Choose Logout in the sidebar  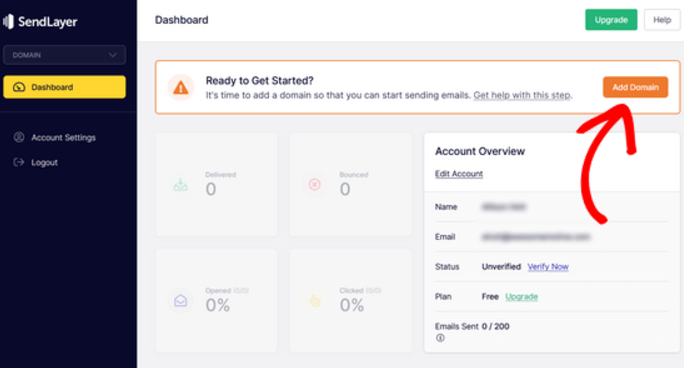click(x=44, y=162)
